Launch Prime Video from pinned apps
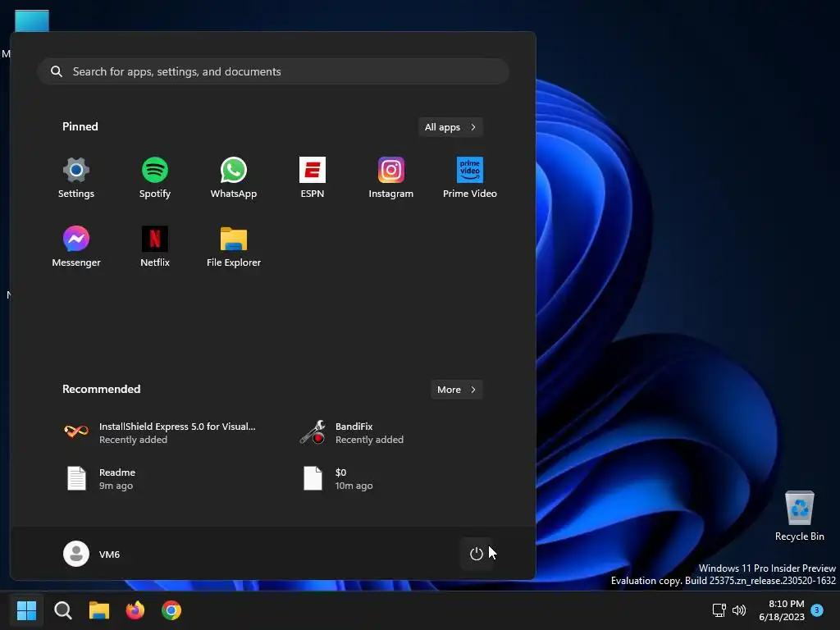This screenshot has width=840, height=630. click(470, 178)
